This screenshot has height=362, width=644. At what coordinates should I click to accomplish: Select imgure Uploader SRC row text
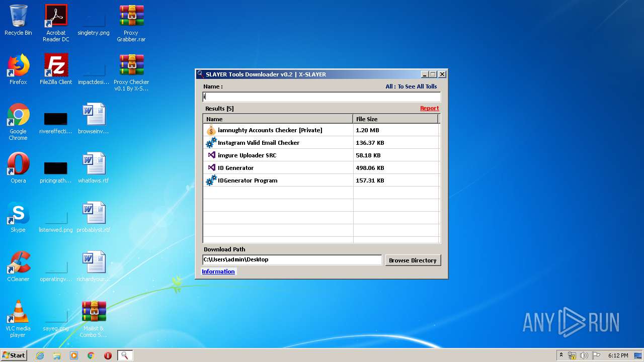tap(247, 155)
